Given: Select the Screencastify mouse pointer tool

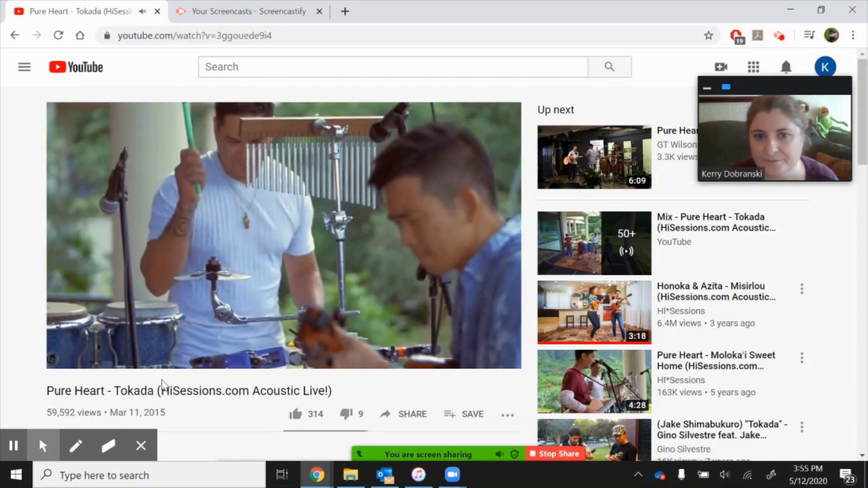Looking at the screenshot, I should click(x=43, y=445).
